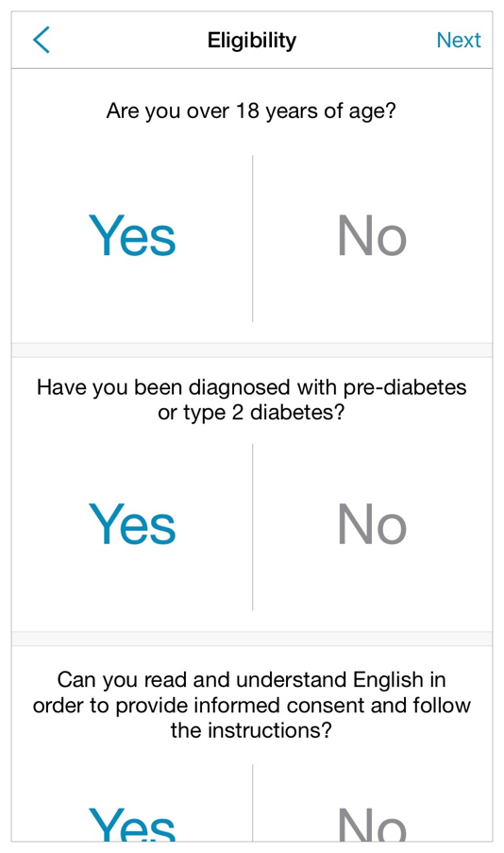This screenshot has width=504, height=853.
Task: Answer Yes to over 18 years question
Action: tap(132, 235)
